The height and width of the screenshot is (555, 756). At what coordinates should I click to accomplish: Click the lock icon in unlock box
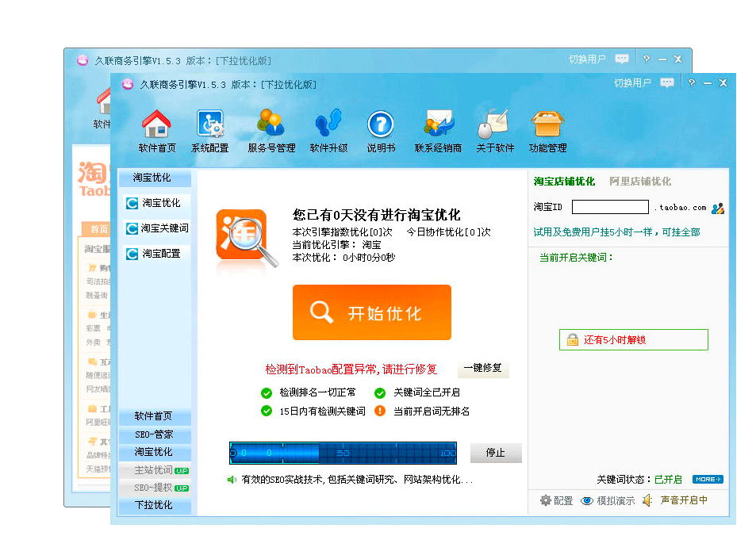click(572, 339)
